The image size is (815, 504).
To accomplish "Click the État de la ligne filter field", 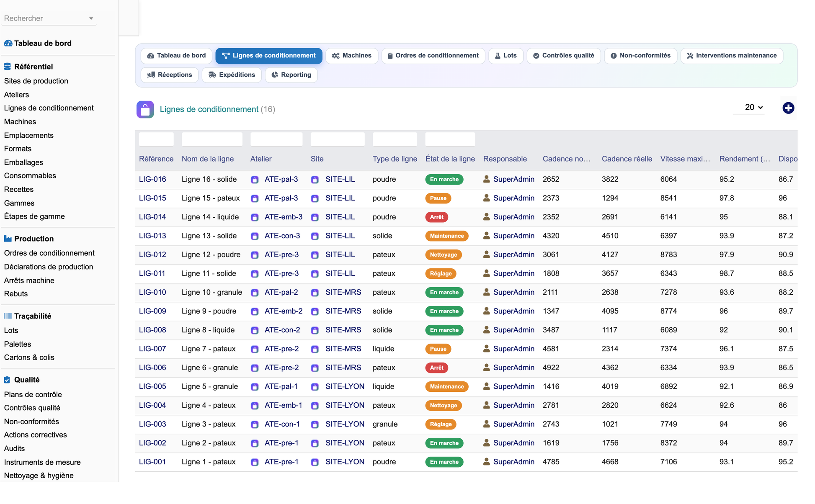I will (x=450, y=139).
